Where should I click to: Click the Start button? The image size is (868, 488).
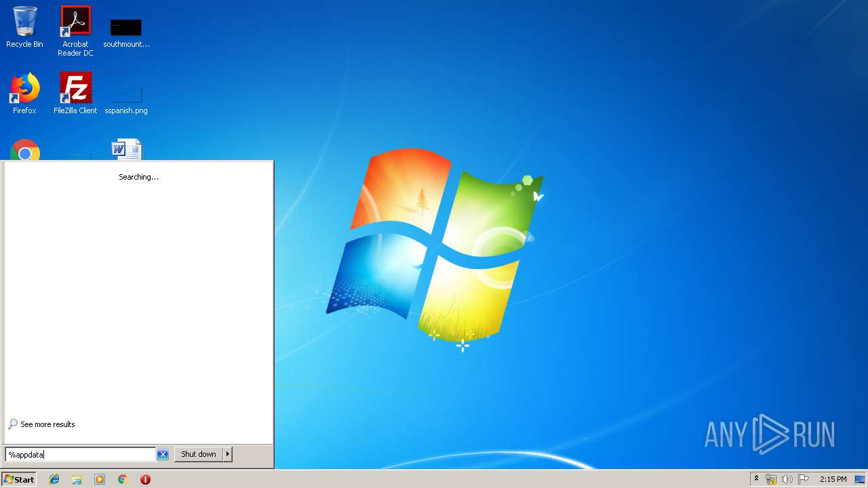[19, 479]
